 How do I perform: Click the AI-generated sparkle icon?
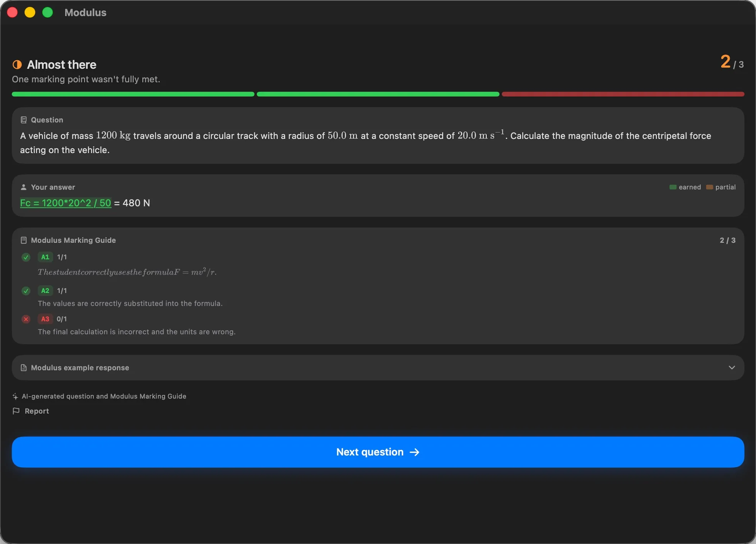pos(15,397)
